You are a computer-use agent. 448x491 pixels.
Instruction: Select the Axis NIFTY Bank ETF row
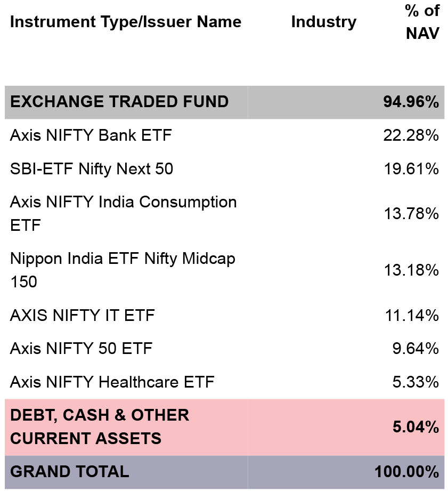(x=224, y=135)
